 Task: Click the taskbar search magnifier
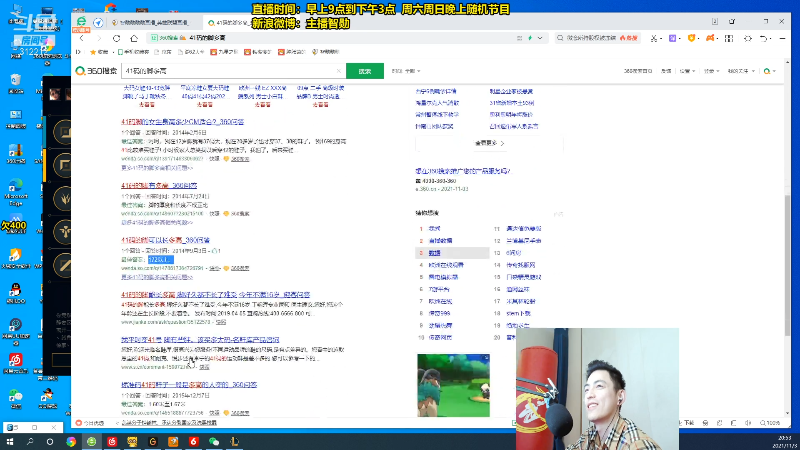[30, 442]
